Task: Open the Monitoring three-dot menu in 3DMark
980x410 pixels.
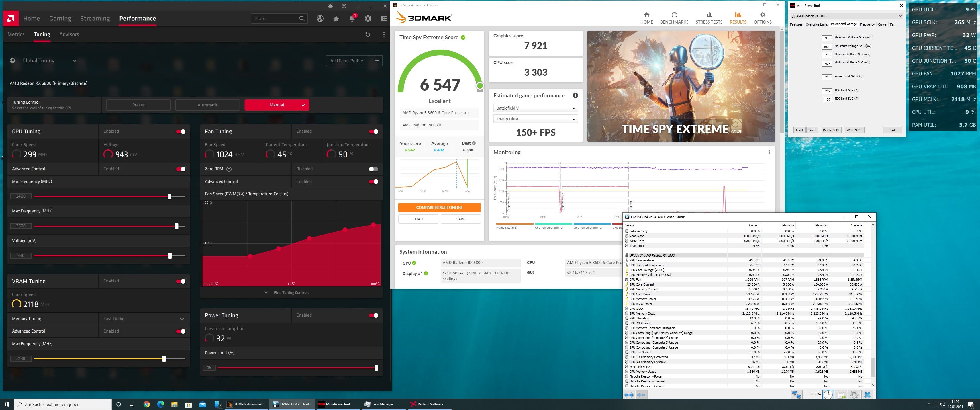Action: 770,152
